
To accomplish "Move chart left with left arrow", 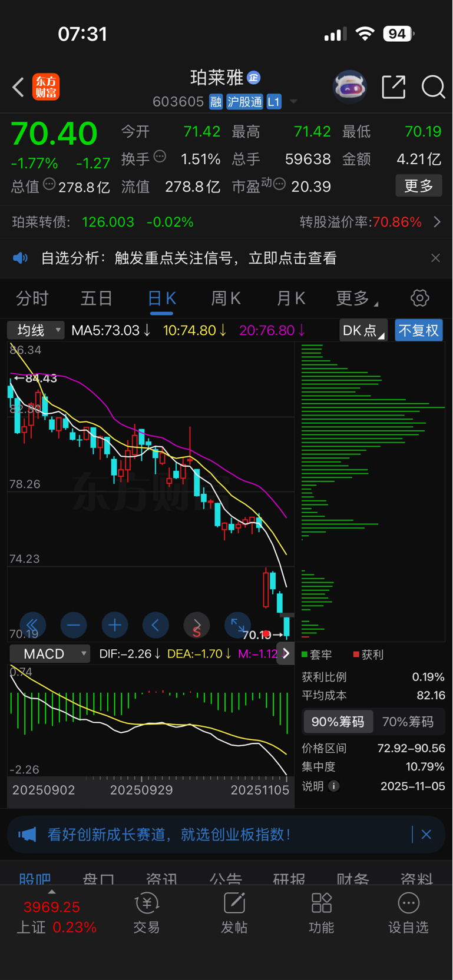I will [156, 625].
